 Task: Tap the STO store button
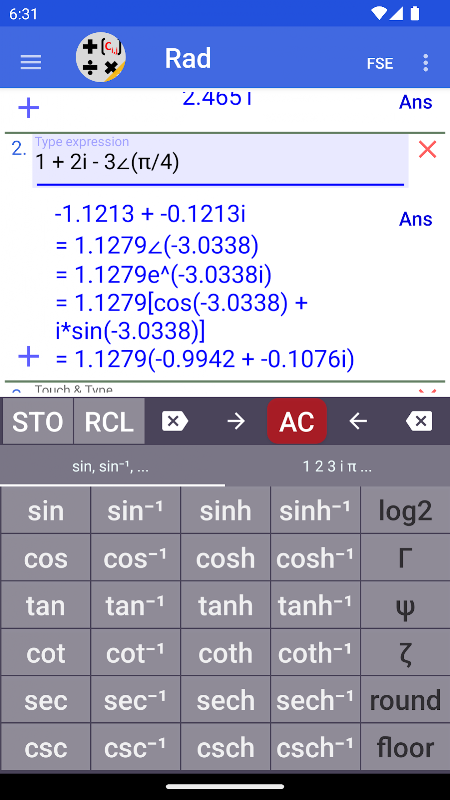coord(38,421)
